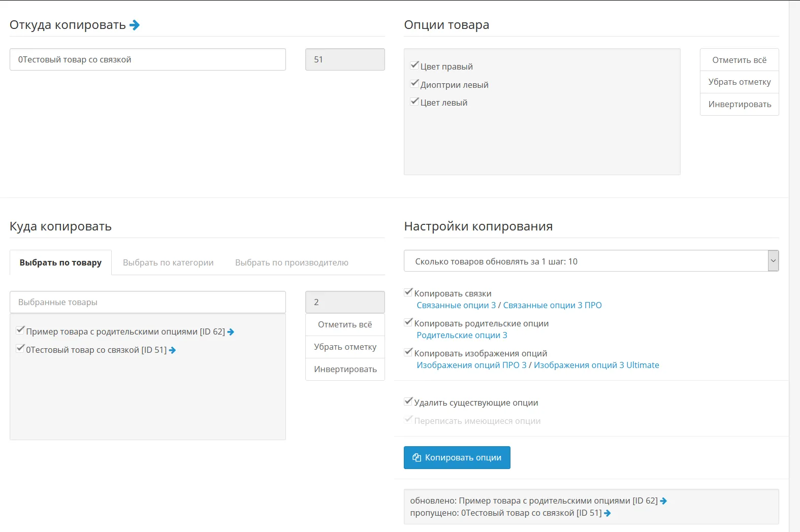This screenshot has width=800, height=532.
Task: Open 'Связанные опции 3 ПРО' link
Action: [552, 305]
